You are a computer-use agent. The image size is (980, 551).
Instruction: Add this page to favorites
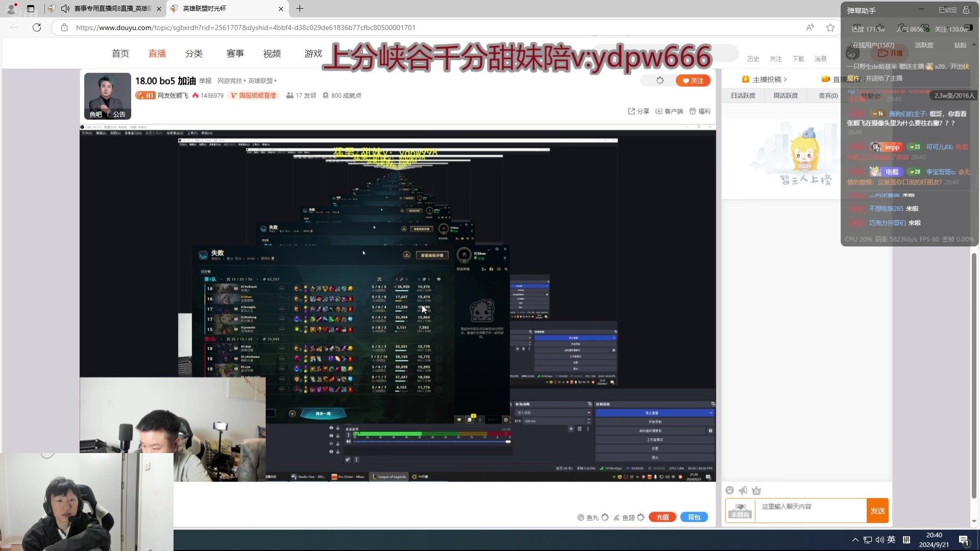coord(830,28)
